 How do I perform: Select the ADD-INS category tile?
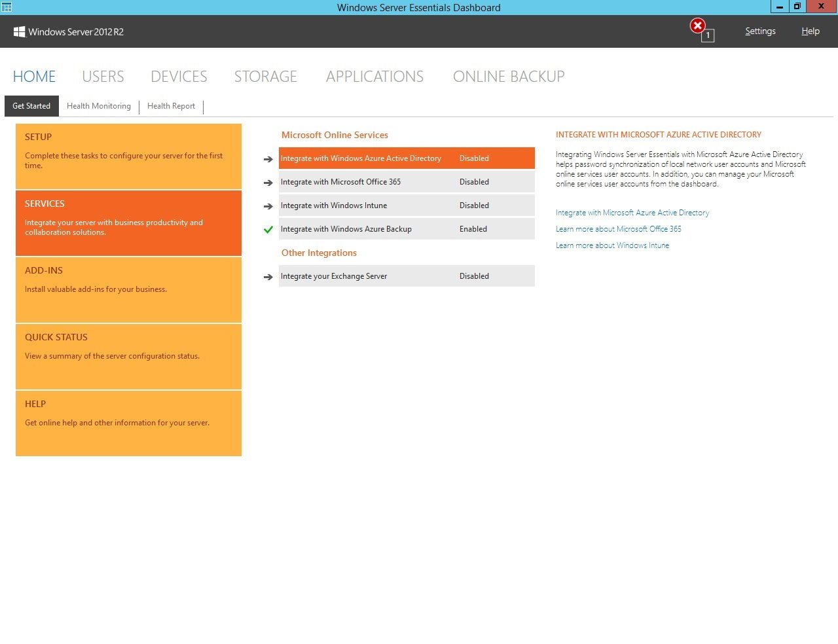(128, 290)
